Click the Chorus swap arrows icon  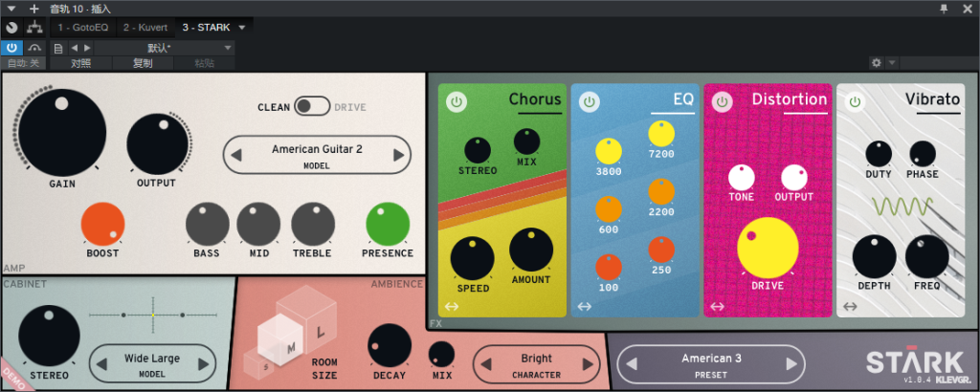tap(452, 307)
